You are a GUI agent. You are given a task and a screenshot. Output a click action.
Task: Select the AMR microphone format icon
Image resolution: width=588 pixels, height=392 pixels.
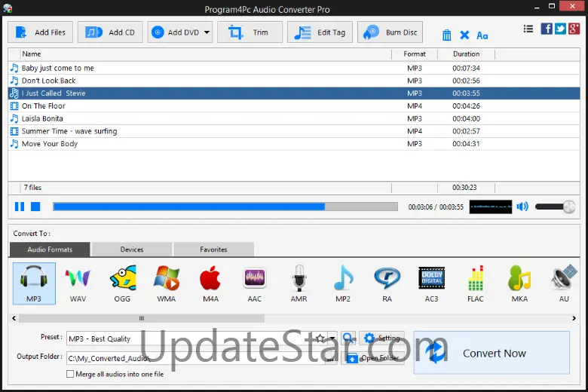click(x=299, y=283)
